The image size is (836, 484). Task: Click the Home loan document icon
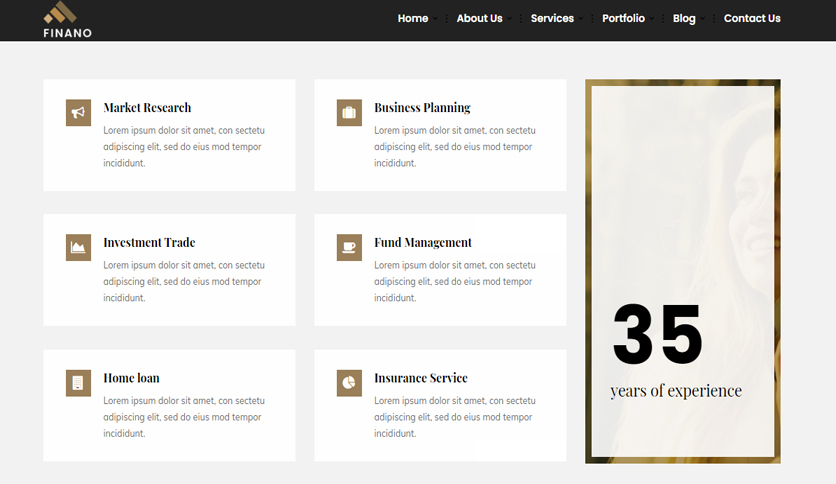coord(78,383)
